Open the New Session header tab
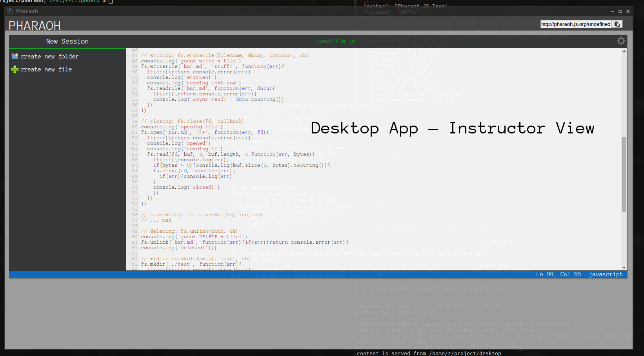Image resolution: width=644 pixels, height=356 pixels. [67, 41]
